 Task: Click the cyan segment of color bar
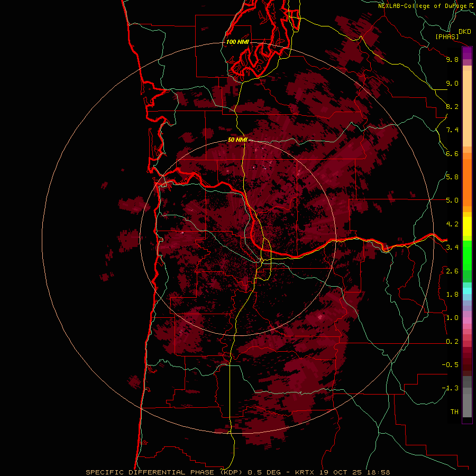467,291
